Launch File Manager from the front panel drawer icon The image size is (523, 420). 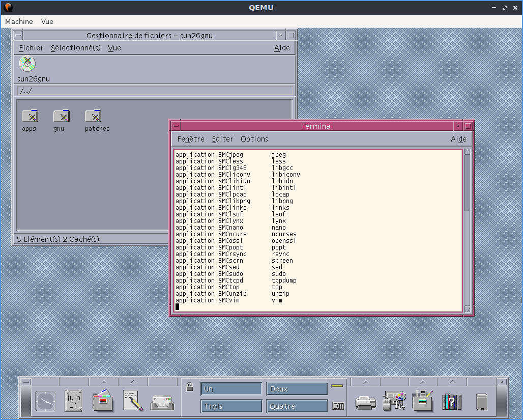click(103, 400)
